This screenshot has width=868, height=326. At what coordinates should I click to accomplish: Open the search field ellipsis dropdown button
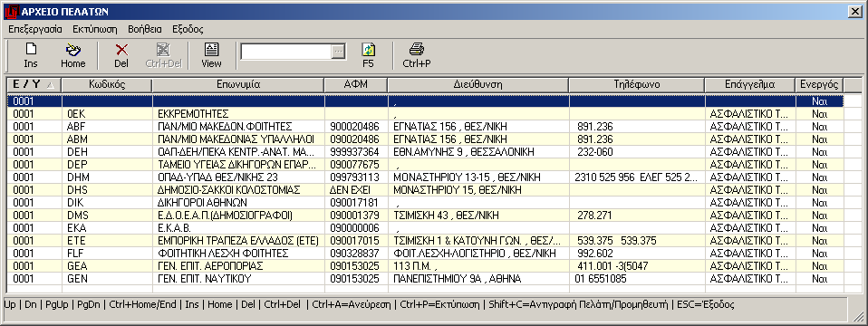coord(339,52)
